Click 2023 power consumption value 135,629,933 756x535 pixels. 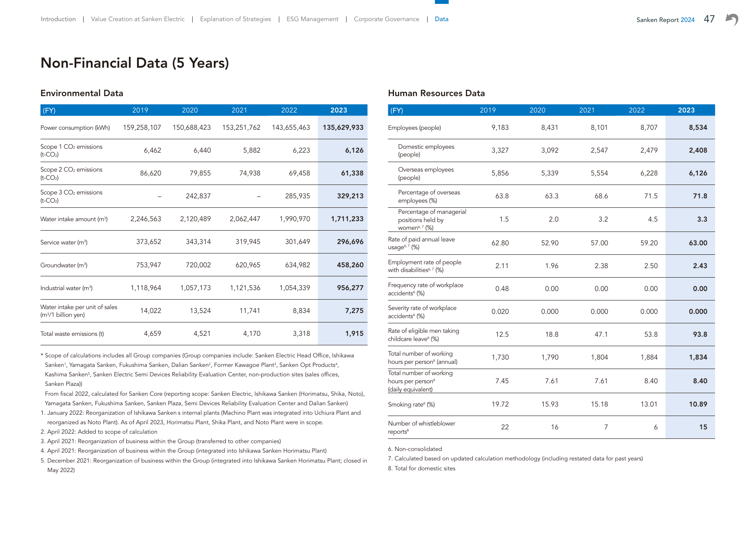343,128
